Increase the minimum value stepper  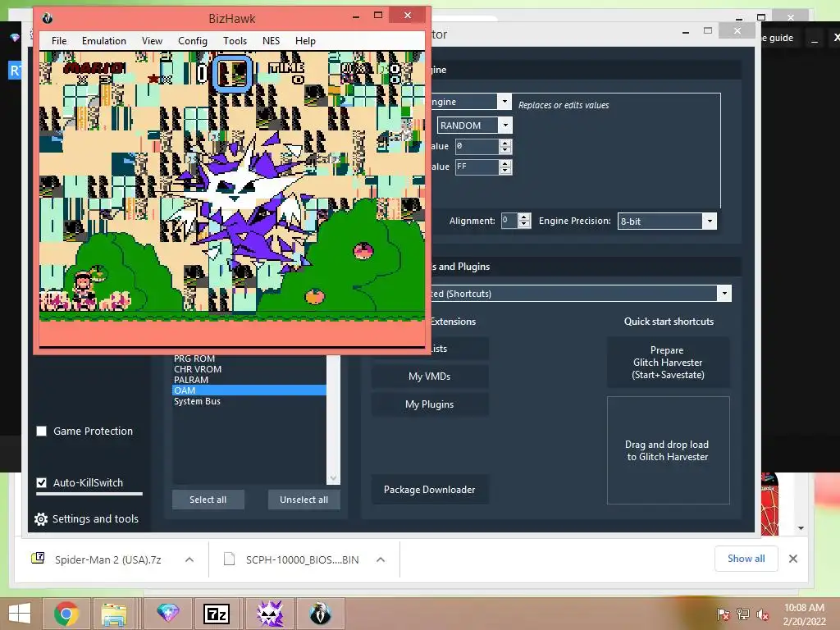click(x=505, y=143)
